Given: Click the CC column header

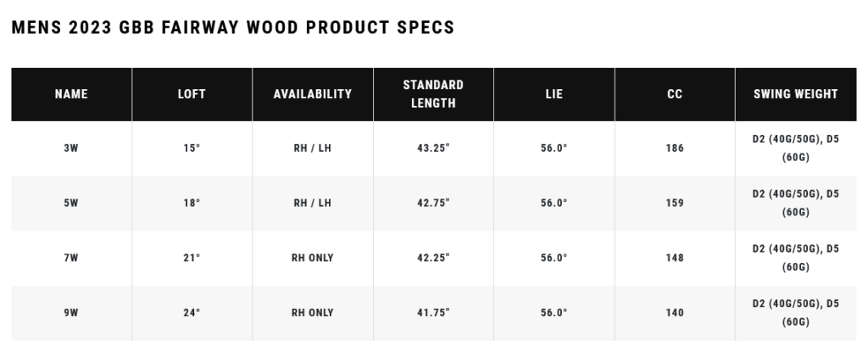Looking at the screenshot, I should (675, 94).
